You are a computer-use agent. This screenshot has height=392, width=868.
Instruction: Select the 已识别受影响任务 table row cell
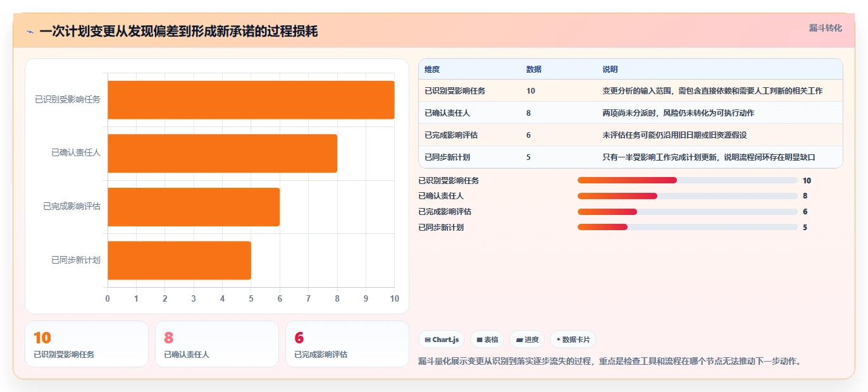tap(455, 91)
